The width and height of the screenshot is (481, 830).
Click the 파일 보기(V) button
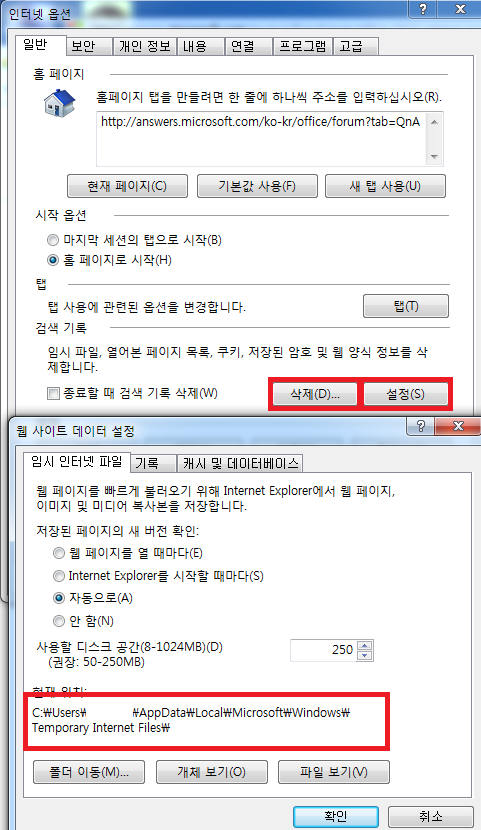pyautogui.click(x=334, y=772)
